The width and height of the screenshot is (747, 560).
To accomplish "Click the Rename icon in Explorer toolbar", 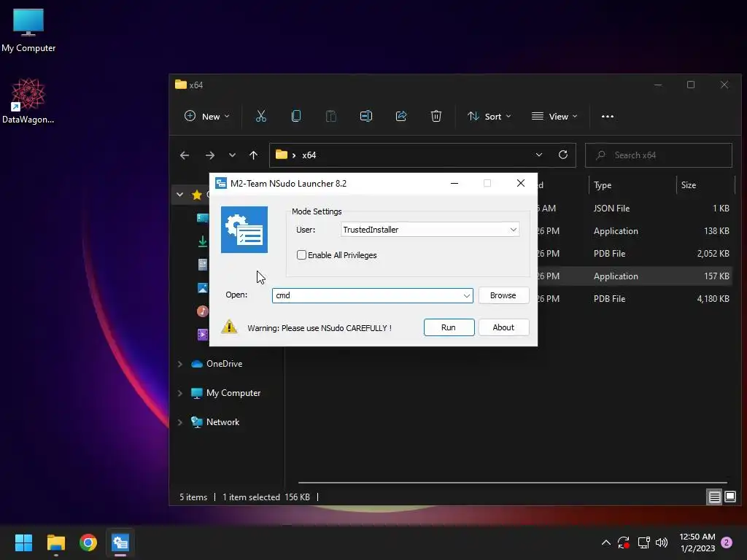I will pyautogui.click(x=366, y=116).
